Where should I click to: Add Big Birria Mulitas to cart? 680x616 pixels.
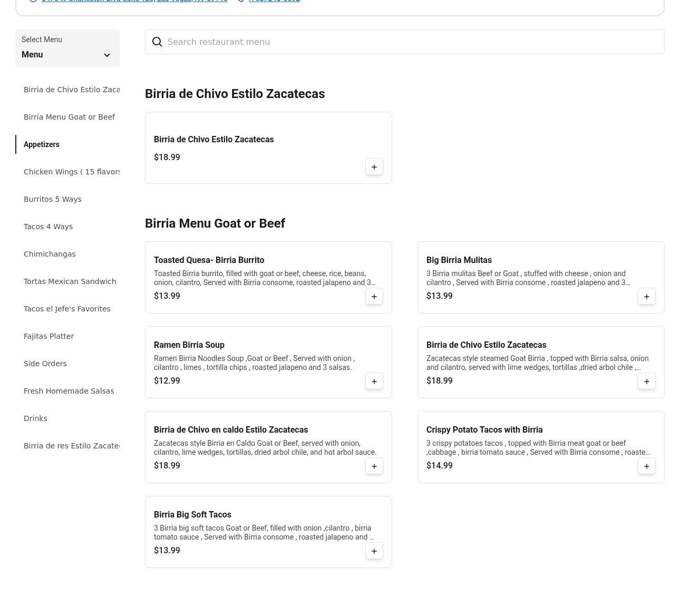(x=646, y=297)
